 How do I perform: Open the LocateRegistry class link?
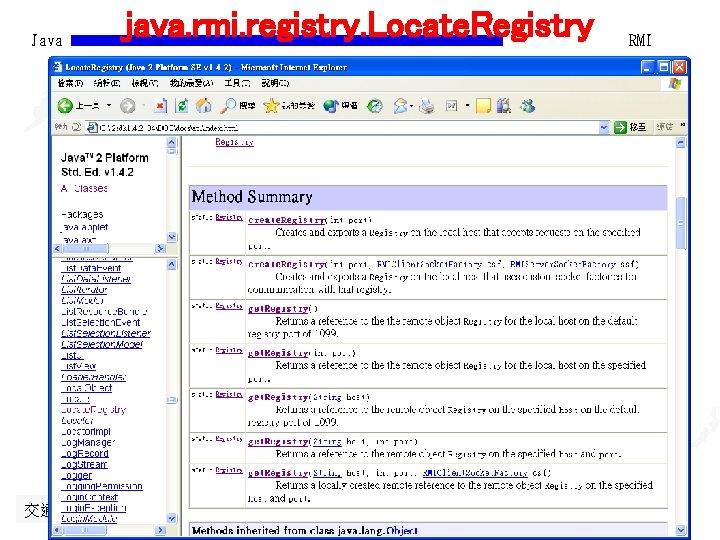click(x=93, y=410)
